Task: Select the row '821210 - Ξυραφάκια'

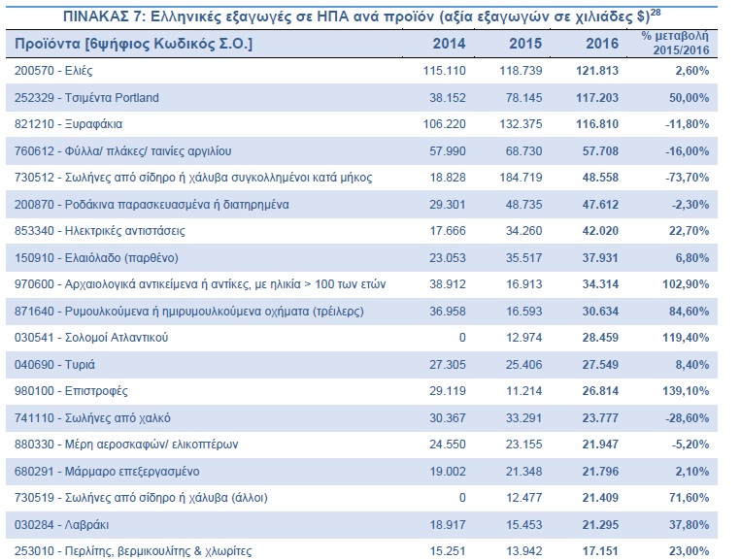Action: (x=361, y=124)
